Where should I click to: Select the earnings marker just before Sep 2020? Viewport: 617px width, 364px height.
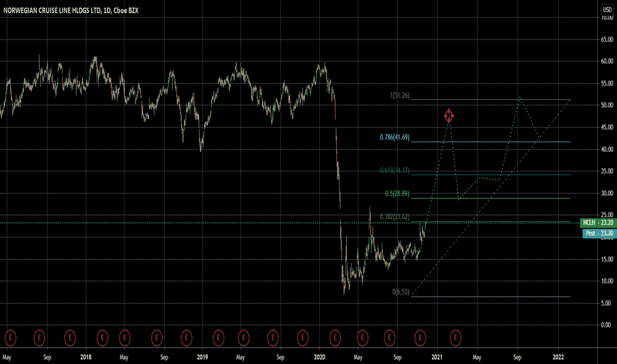(x=389, y=338)
